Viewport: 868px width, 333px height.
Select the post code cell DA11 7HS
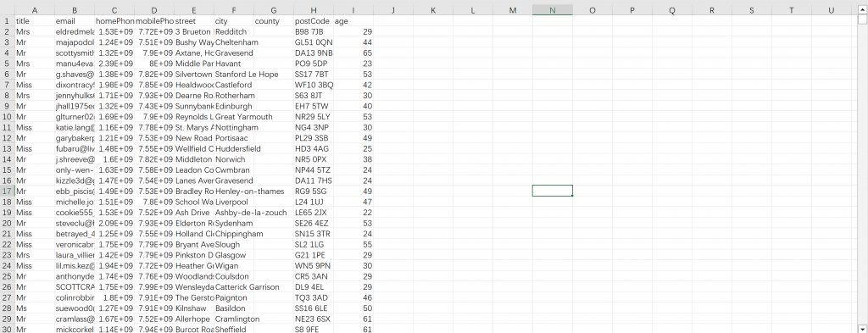pyautogui.click(x=314, y=180)
